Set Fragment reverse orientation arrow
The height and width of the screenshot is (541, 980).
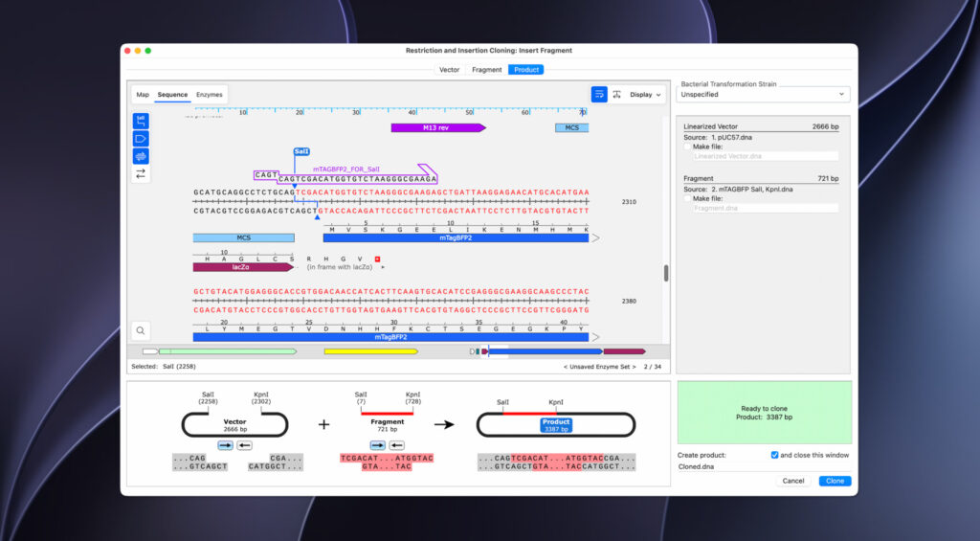(x=397, y=445)
